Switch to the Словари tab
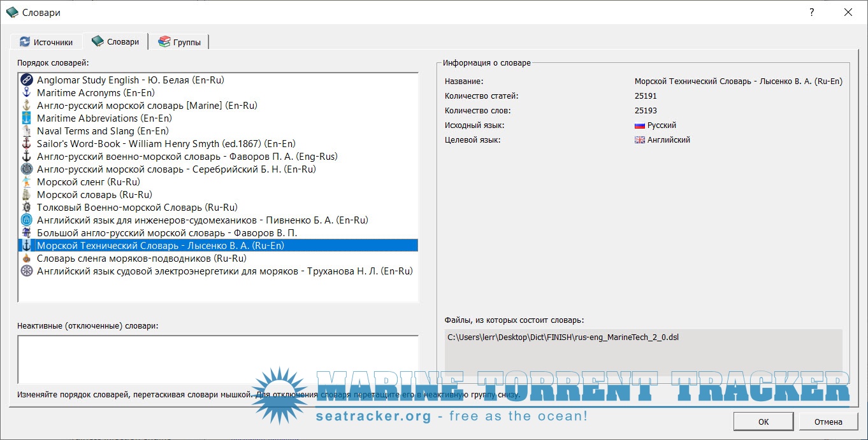 (115, 41)
